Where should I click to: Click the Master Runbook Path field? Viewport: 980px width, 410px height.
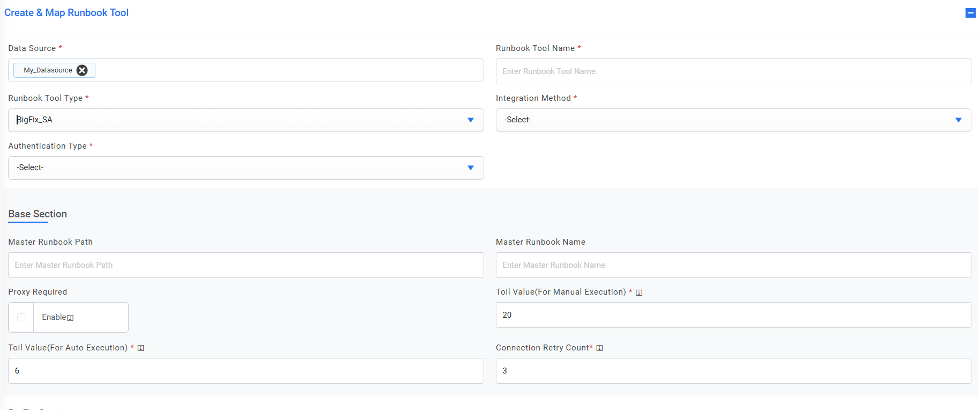(x=246, y=265)
